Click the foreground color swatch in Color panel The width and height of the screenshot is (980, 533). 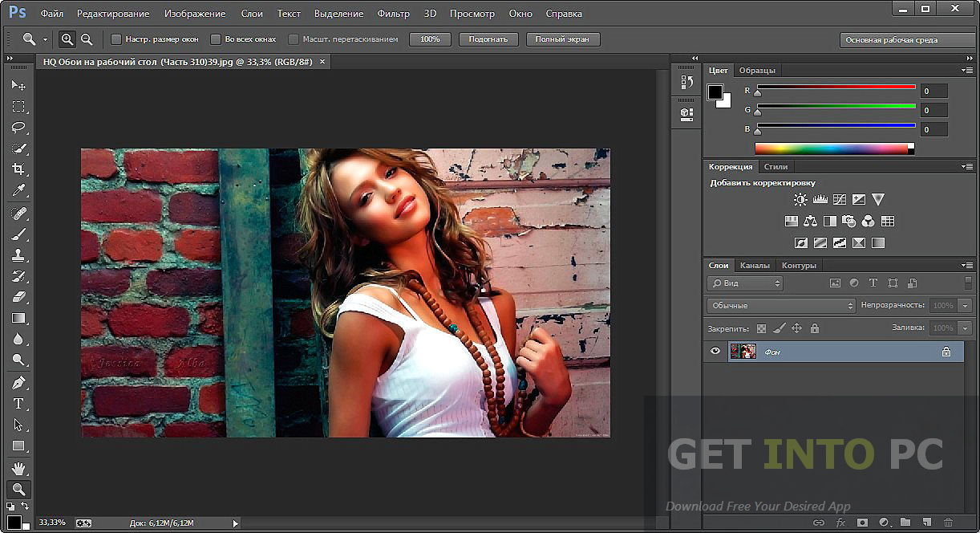[715, 92]
